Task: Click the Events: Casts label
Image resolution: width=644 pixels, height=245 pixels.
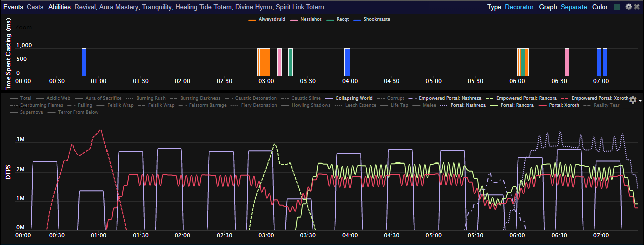Action: click(23, 7)
